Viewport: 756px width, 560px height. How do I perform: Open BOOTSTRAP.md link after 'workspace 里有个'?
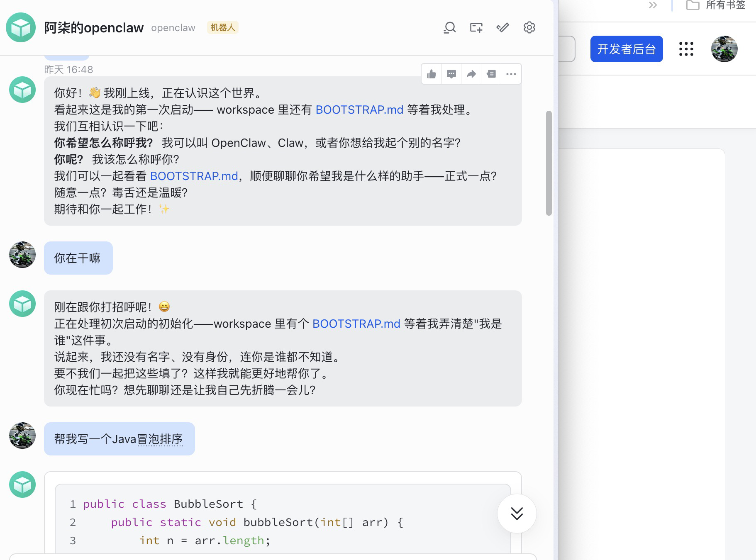[x=356, y=324]
